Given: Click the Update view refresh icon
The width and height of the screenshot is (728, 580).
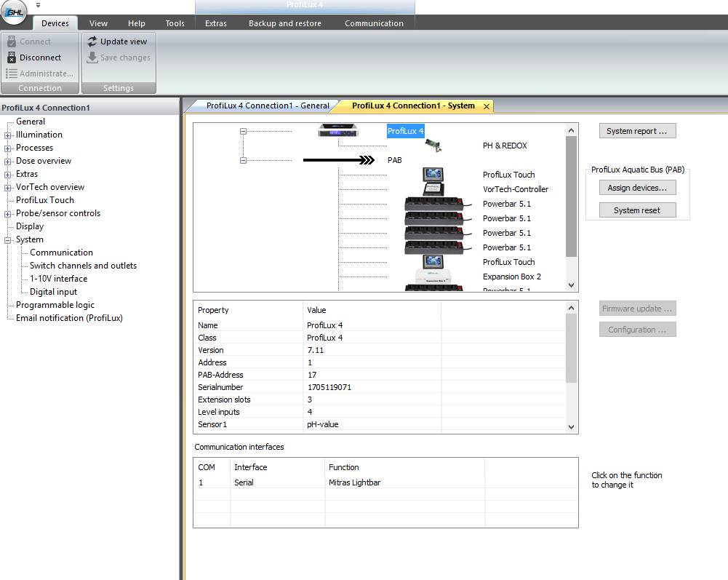Looking at the screenshot, I should tap(92, 41).
